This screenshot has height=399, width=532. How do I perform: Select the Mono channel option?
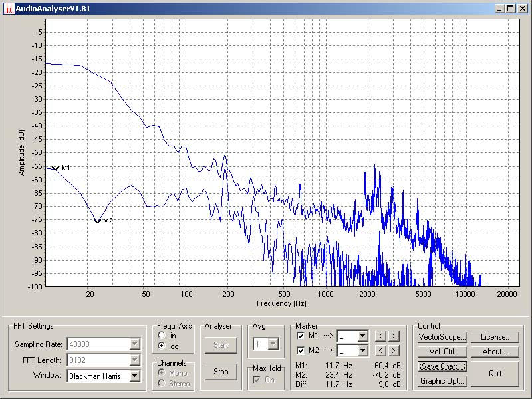click(162, 373)
